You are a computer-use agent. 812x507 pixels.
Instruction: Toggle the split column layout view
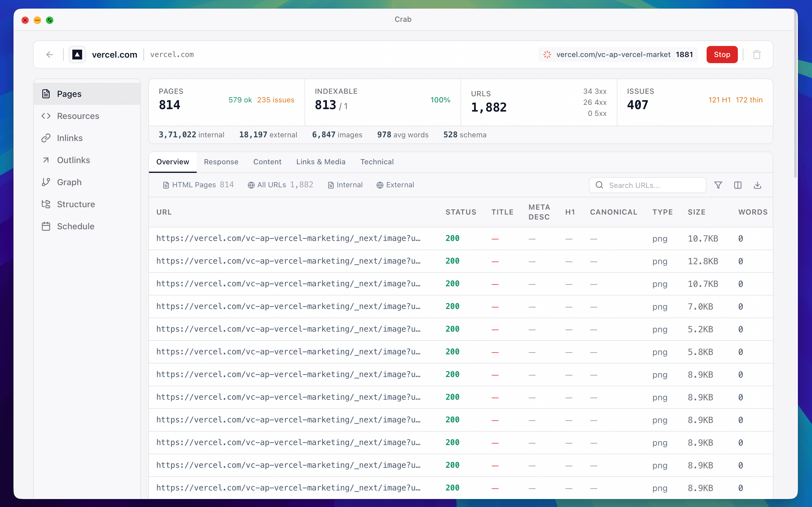point(738,185)
